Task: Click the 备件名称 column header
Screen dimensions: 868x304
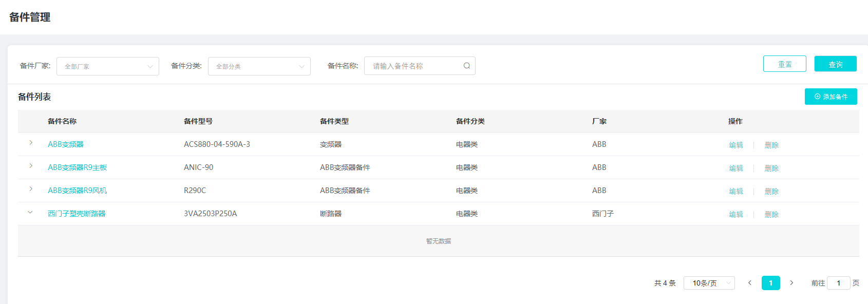Action: point(62,121)
